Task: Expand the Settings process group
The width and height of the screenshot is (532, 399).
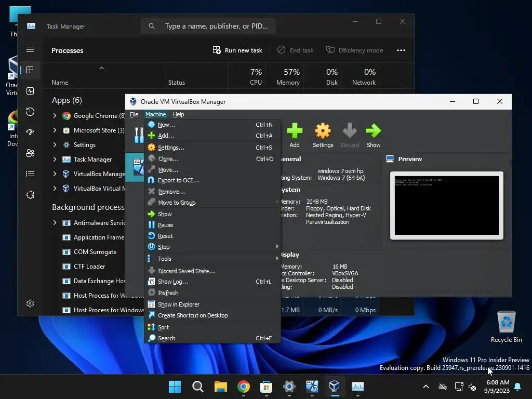Action: pos(55,144)
